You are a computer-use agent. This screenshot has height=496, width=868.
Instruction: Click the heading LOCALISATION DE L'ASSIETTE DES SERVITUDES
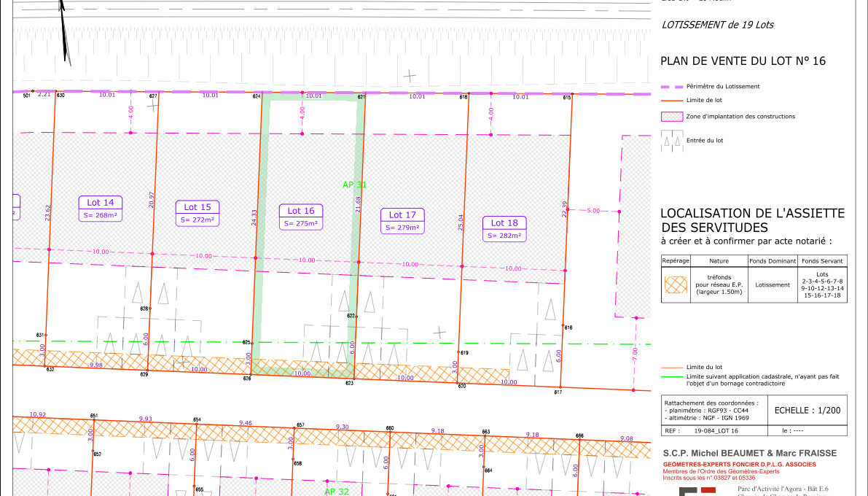click(752, 220)
